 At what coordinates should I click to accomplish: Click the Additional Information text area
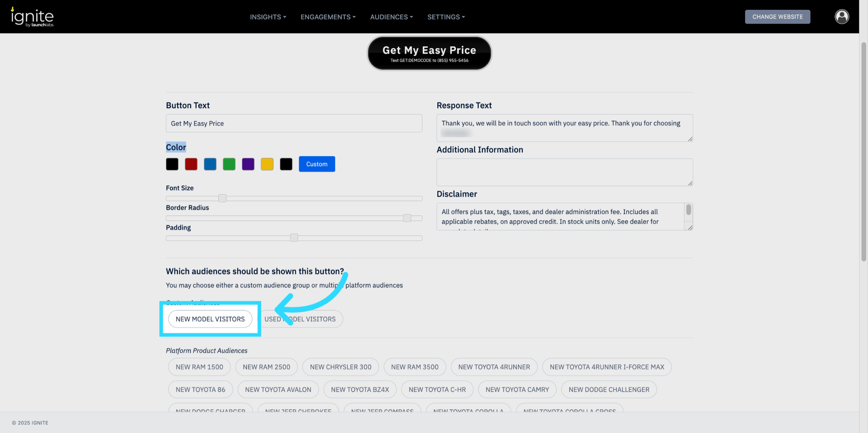(x=565, y=172)
